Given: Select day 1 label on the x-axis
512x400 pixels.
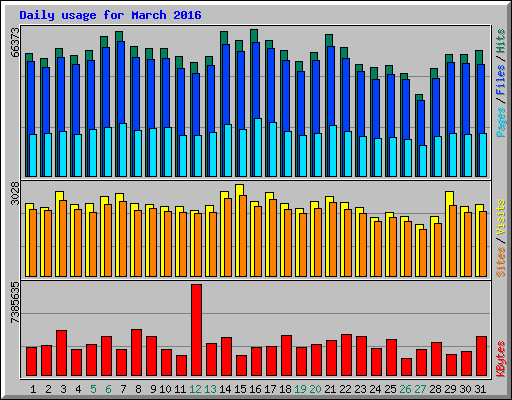Looking at the screenshot, I should click(33, 389).
